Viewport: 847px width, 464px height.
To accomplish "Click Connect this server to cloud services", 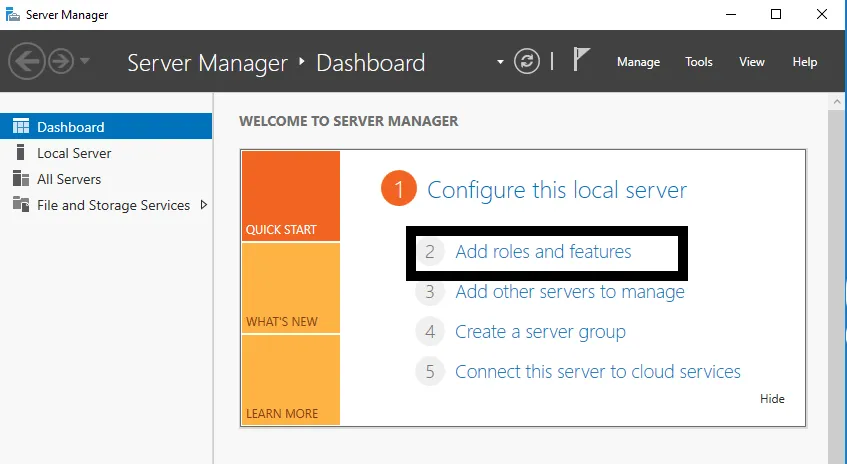I will click(x=597, y=372).
